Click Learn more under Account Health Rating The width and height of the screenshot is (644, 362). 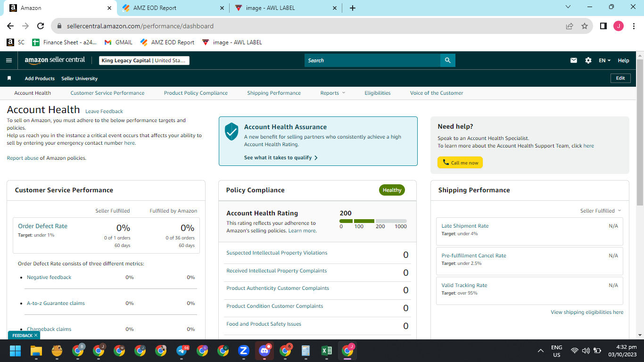pyautogui.click(x=302, y=231)
